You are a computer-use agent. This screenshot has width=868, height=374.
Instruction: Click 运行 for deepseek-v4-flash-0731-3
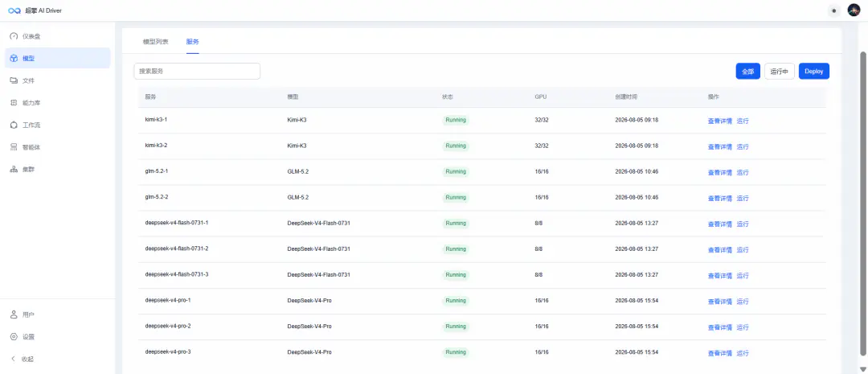pyautogui.click(x=743, y=275)
